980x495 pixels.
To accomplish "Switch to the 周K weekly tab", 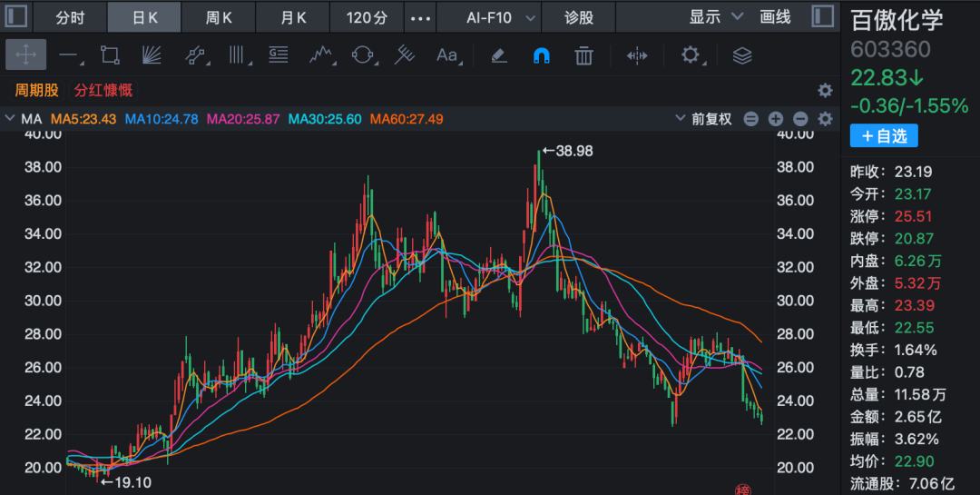I will [x=218, y=17].
